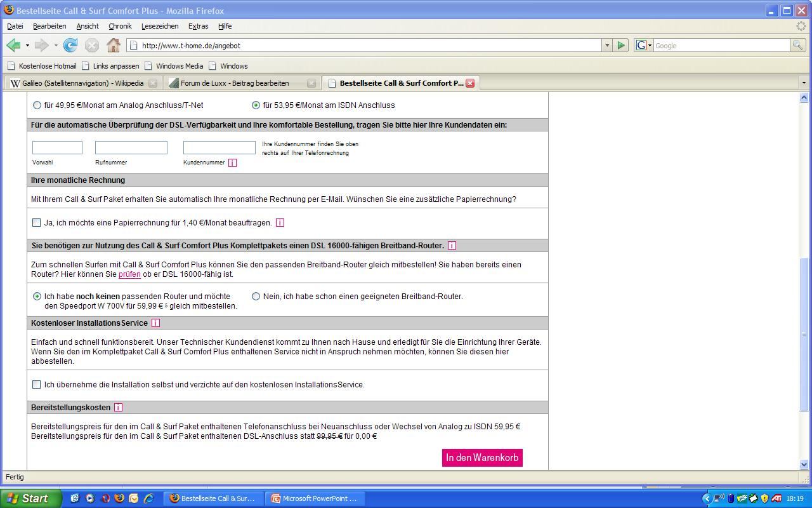Launch Firefox from the quick launch bar
812x508 pixels.
point(119,498)
